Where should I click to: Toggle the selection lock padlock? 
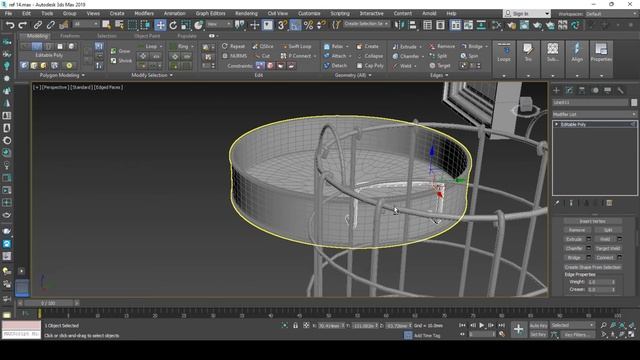tap(295, 325)
